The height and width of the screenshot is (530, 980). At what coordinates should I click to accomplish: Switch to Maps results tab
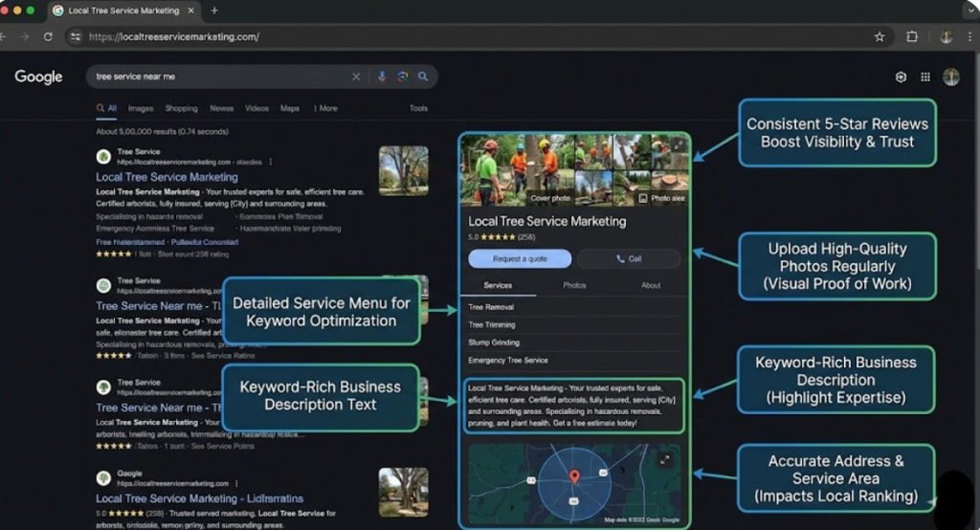click(x=290, y=108)
